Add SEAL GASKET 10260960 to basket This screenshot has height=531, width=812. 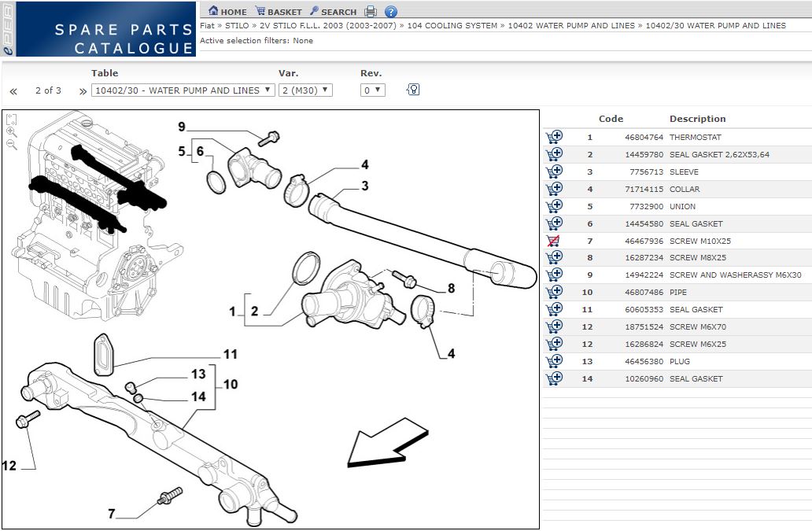pyautogui.click(x=554, y=378)
